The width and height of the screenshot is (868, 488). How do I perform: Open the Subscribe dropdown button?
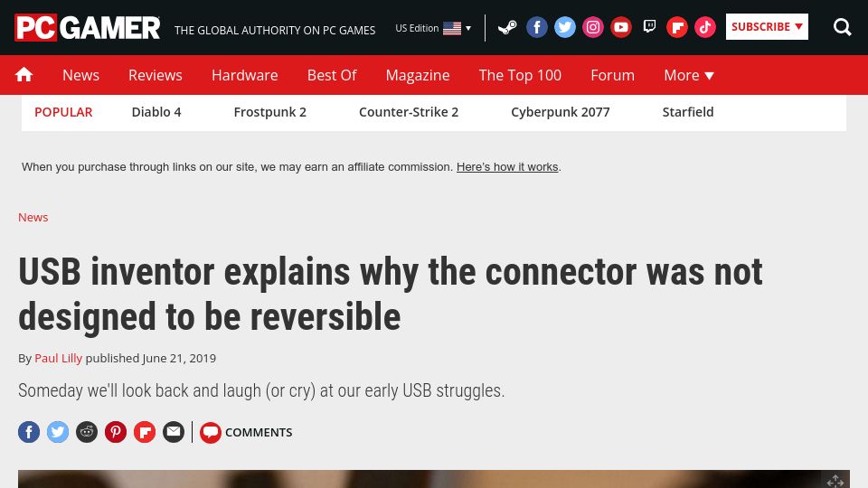[x=767, y=26]
